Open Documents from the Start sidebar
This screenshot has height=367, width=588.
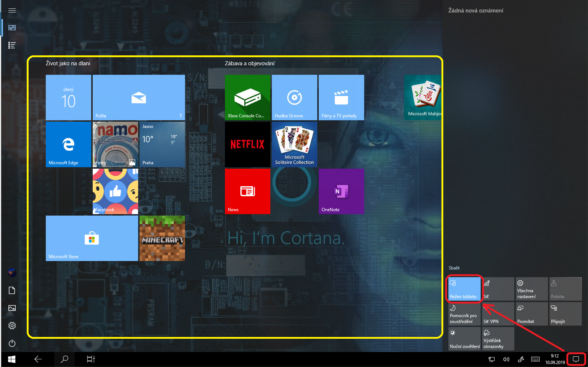click(x=12, y=290)
